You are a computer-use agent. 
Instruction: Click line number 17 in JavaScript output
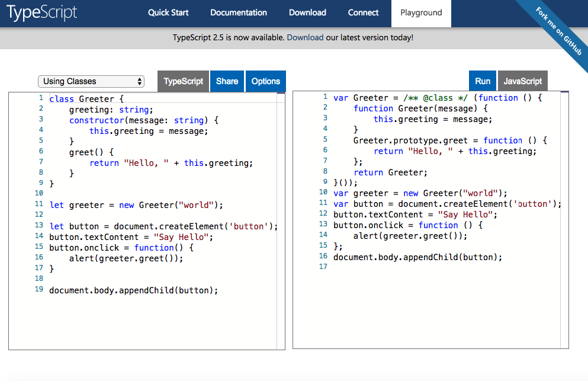point(323,267)
